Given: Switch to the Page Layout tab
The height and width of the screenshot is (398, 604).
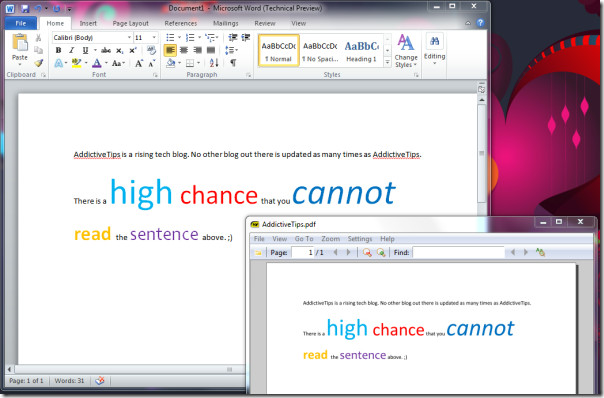Looking at the screenshot, I should coord(131,23).
